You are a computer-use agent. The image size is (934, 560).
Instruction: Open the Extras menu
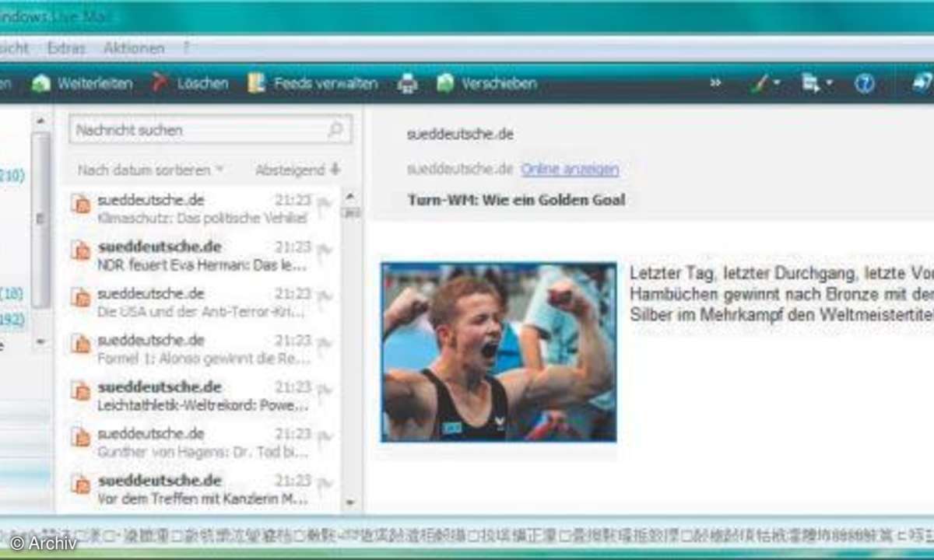[66, 48]
